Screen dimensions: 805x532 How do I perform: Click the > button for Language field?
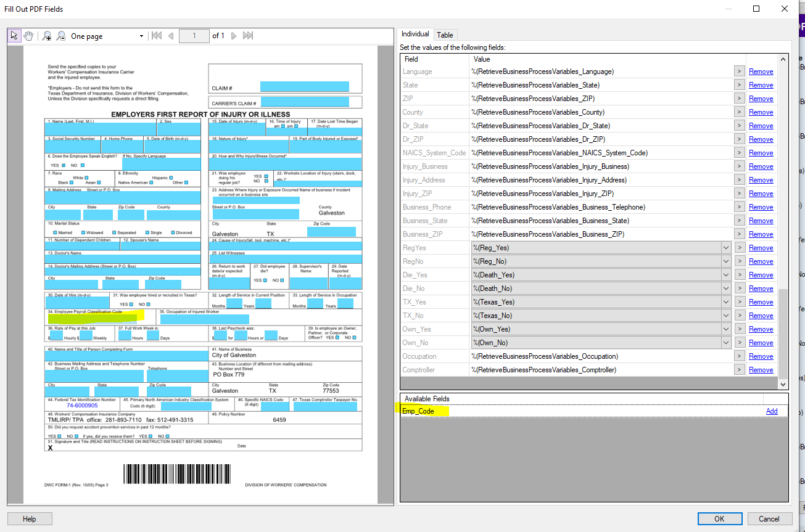point(739,72)
